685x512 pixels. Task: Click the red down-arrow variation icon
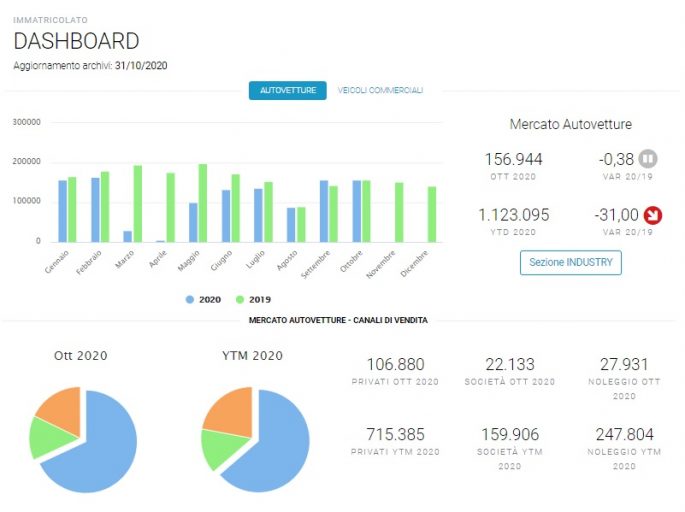[x=653, y=215]
